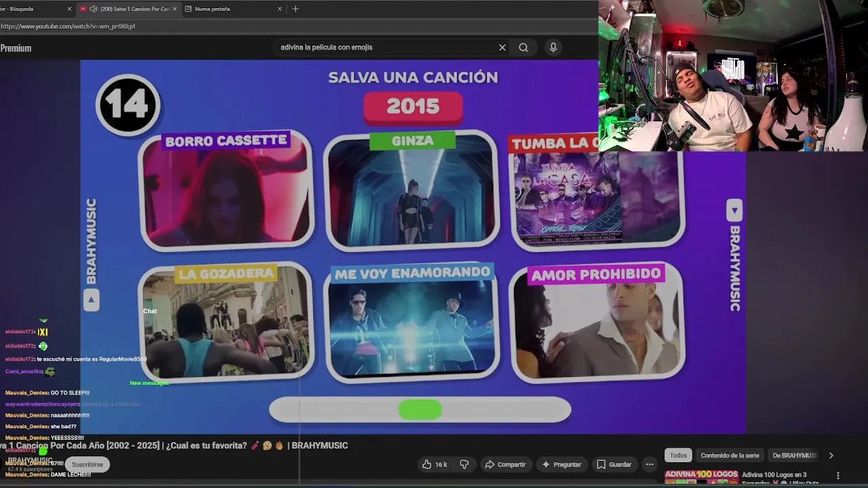Click waywardredemptioncayopm's deleted message
868x488 pixels.
pos(73,404)
